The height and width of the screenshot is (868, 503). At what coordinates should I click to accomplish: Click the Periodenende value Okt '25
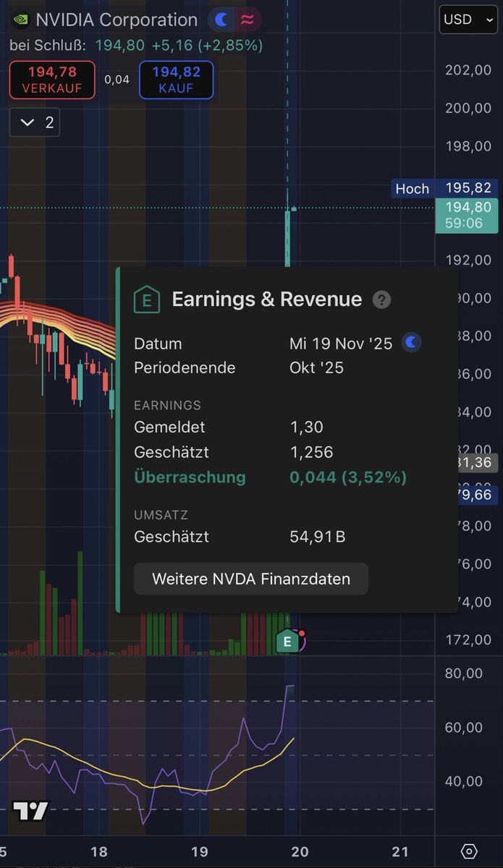coord(316,367)
